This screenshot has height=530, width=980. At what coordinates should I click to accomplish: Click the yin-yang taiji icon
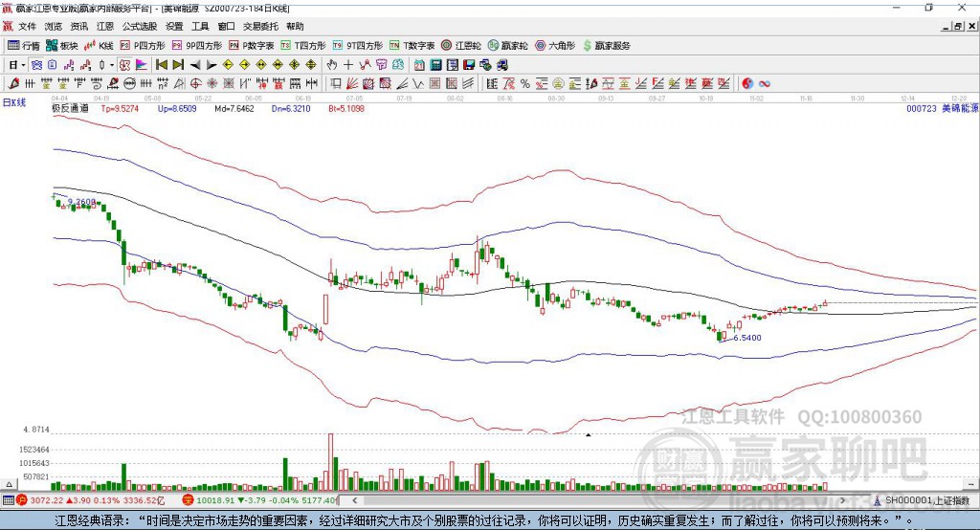coord(747,84)
